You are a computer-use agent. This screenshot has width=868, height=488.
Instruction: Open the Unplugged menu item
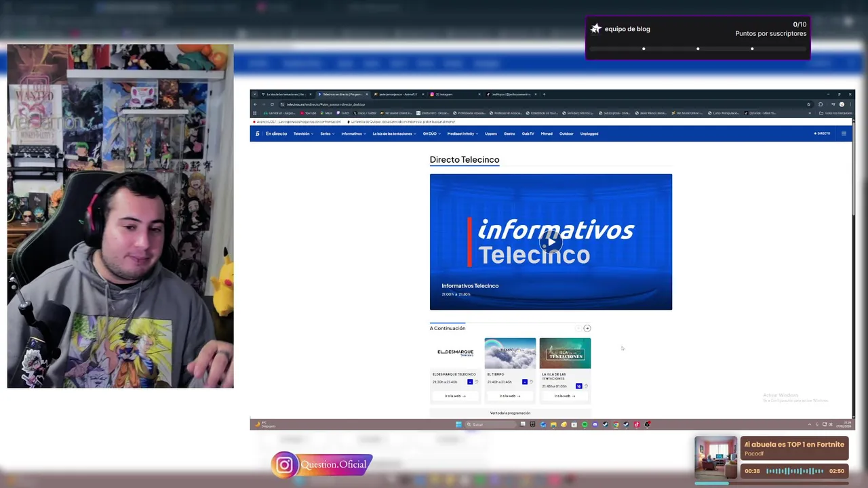pos(589,134)
